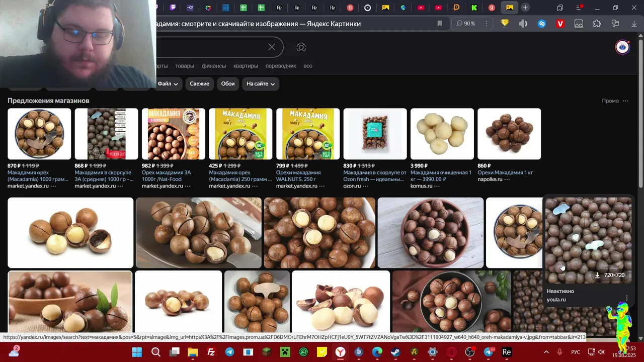Open File Explorer from taskbar
The image size is (644, 362).
click(192, 352)
